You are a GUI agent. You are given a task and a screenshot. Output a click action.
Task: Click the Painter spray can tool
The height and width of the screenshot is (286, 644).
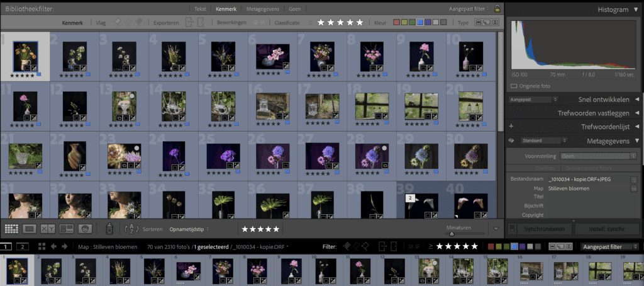coord(109,229)
